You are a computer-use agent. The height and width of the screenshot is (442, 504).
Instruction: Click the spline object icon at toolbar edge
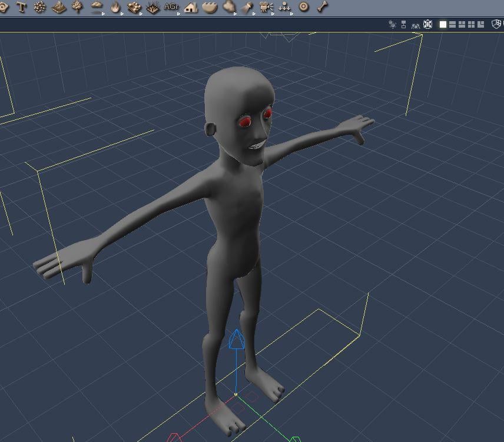[3, 7]
